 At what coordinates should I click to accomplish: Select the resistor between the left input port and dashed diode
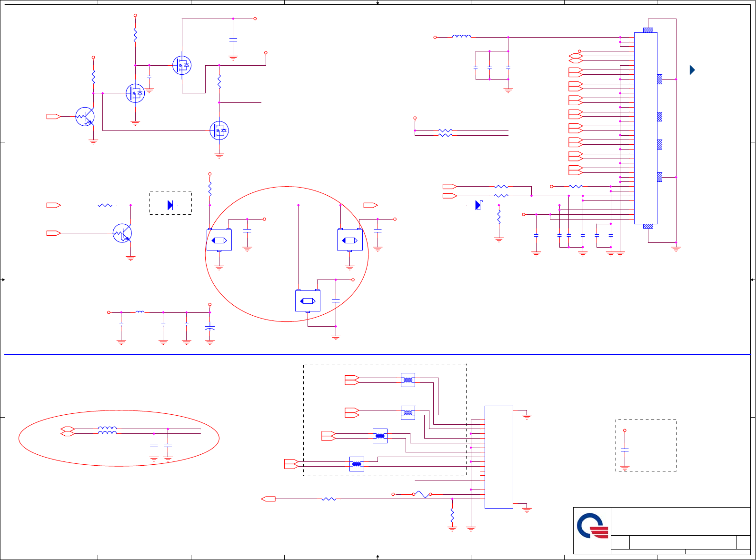click(x=105, y=205)
